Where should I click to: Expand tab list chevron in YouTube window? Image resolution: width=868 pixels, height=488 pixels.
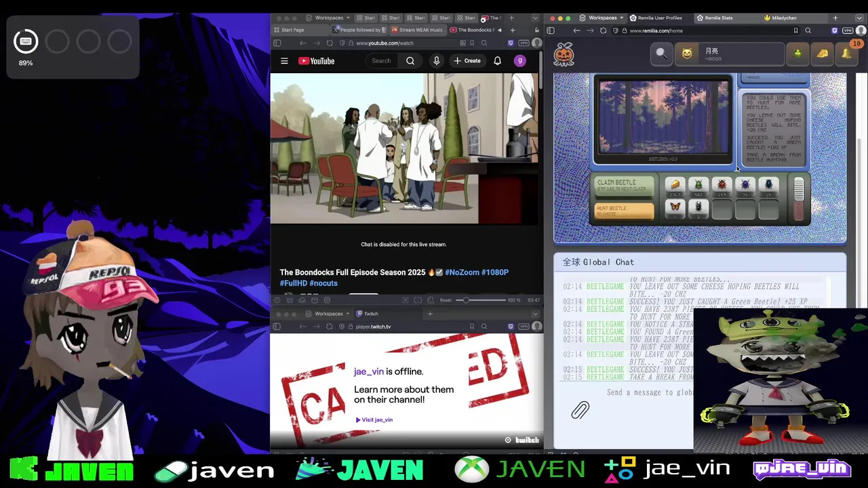point(535,18)
